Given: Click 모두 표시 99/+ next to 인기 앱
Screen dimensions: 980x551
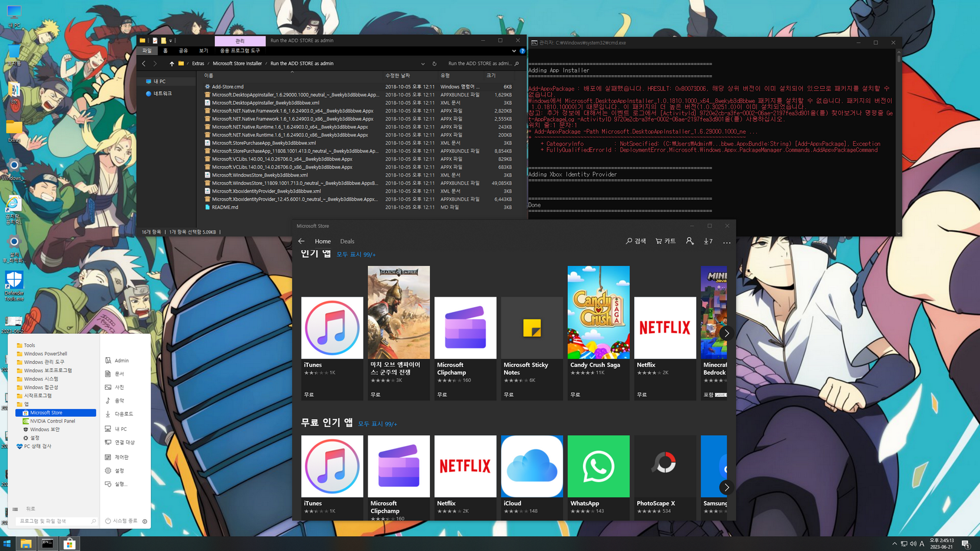Looking at the screenshot, I should [356, 255].
